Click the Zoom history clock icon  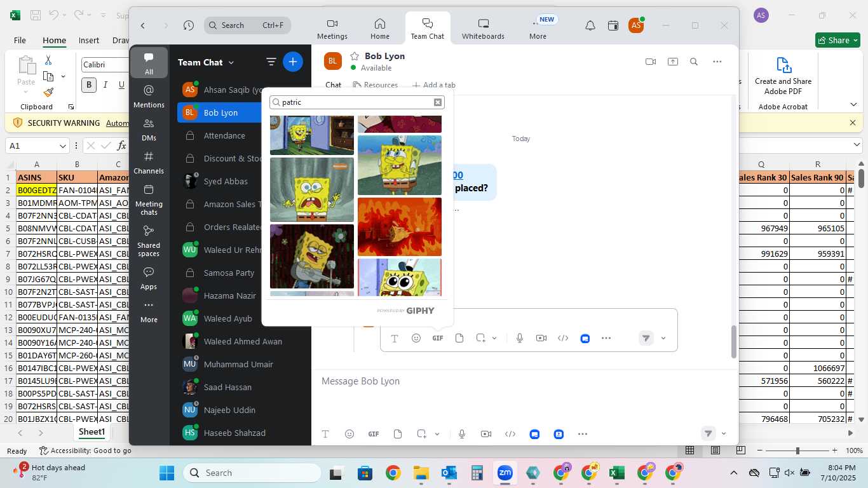(189, 25)
